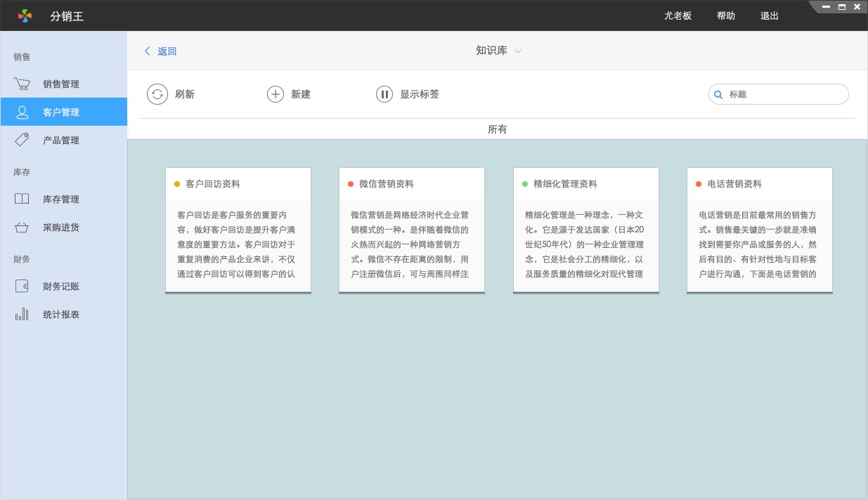The image size is (868, 500).
Task: Open 销售管理 via shopping cart icon
Action: click(x=22, y=84)
